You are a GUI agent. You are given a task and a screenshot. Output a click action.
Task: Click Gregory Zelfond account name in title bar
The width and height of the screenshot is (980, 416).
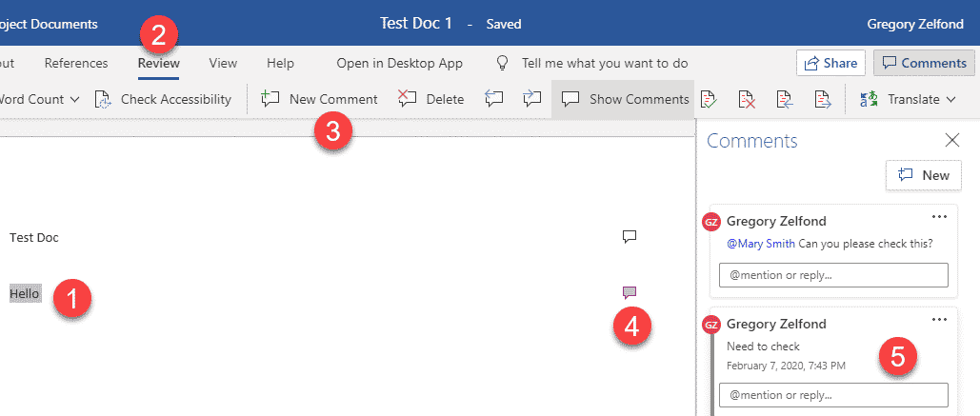(917, 25)
